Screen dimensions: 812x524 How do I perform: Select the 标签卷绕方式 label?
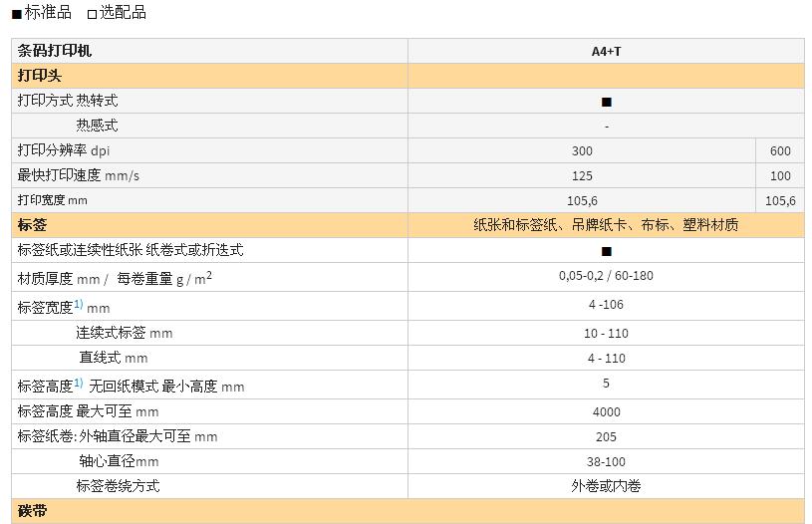click(x=118, y=486)
